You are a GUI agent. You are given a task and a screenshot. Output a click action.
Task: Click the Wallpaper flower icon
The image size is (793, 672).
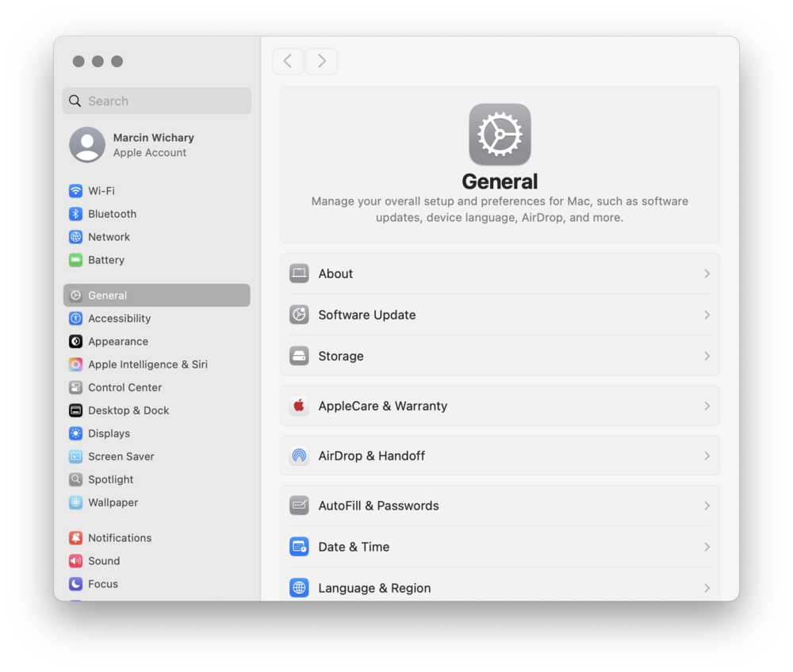75,502
